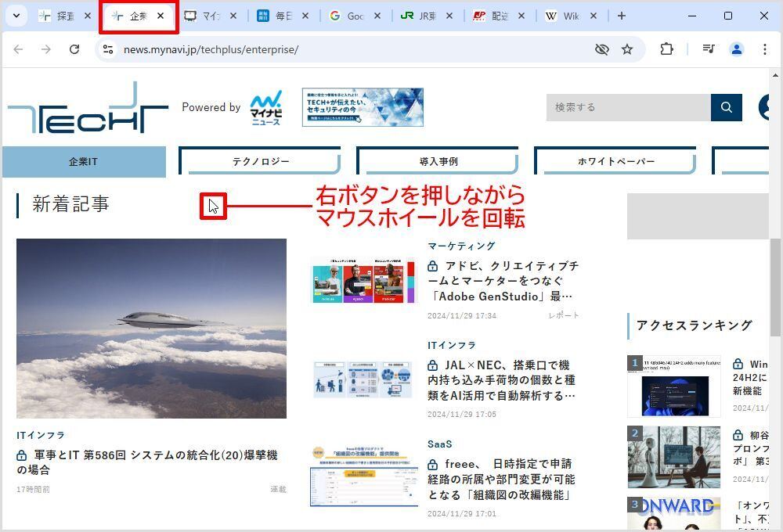Image resolution: width=783 pixels, height=532 pixels.
Task: Click the address bar URL
Action: tap(211, 49)
